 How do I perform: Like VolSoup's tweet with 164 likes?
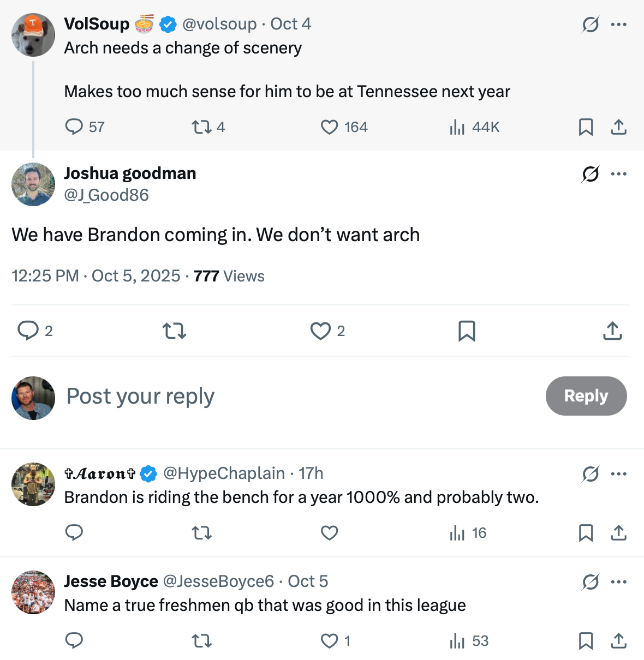pos(329,127)
